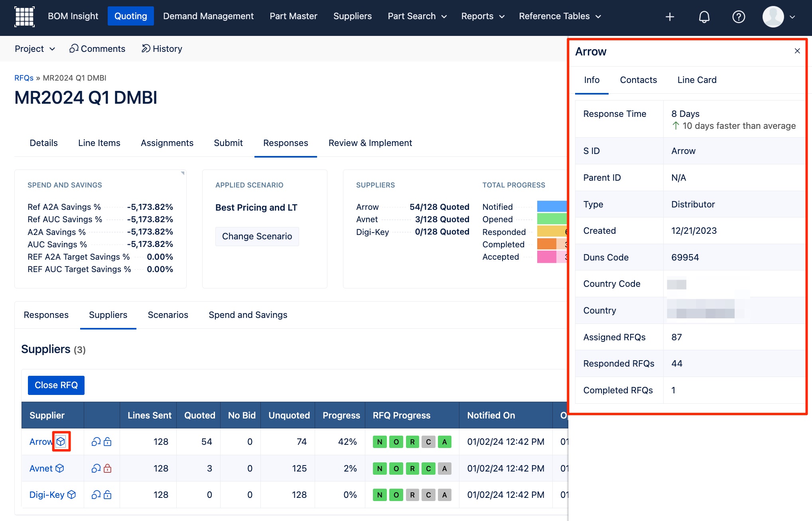Click the green Opened progress bar
The image size is (812, 521).
click(x=552, y=219)
